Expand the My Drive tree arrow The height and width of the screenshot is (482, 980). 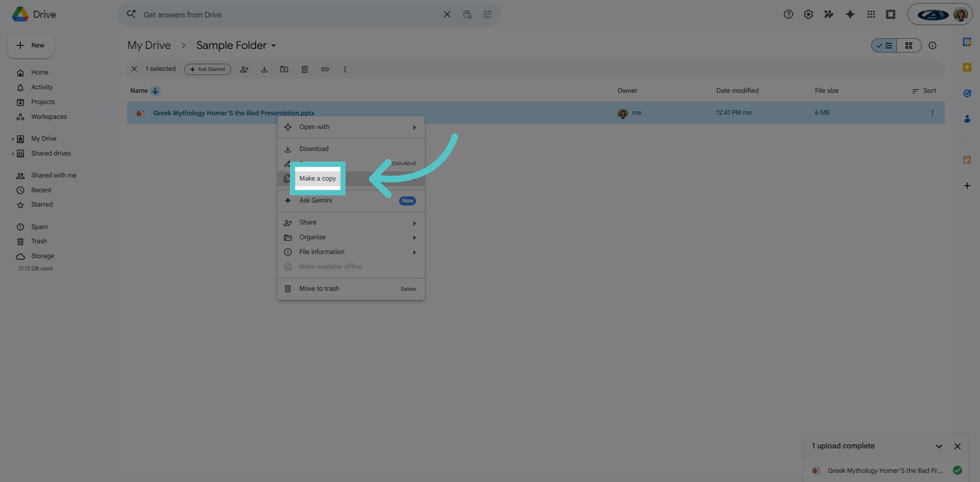13,139
